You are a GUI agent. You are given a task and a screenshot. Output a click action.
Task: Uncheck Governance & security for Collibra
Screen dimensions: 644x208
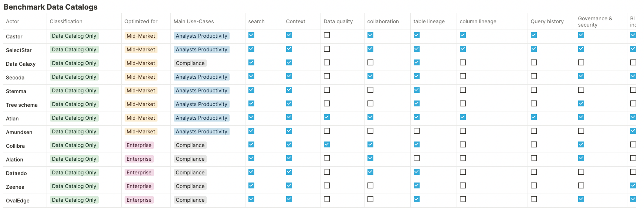(x=581, y=145)
